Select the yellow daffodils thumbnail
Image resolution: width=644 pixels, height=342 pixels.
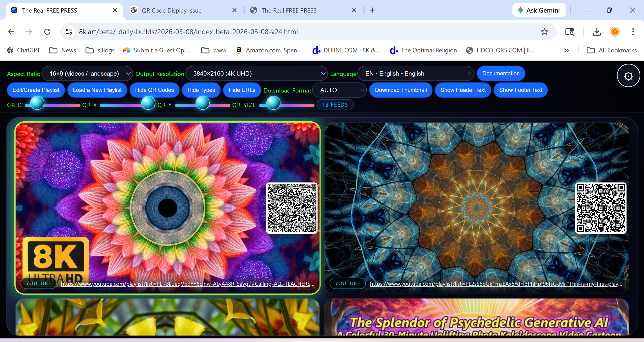[x=168, y=317]
